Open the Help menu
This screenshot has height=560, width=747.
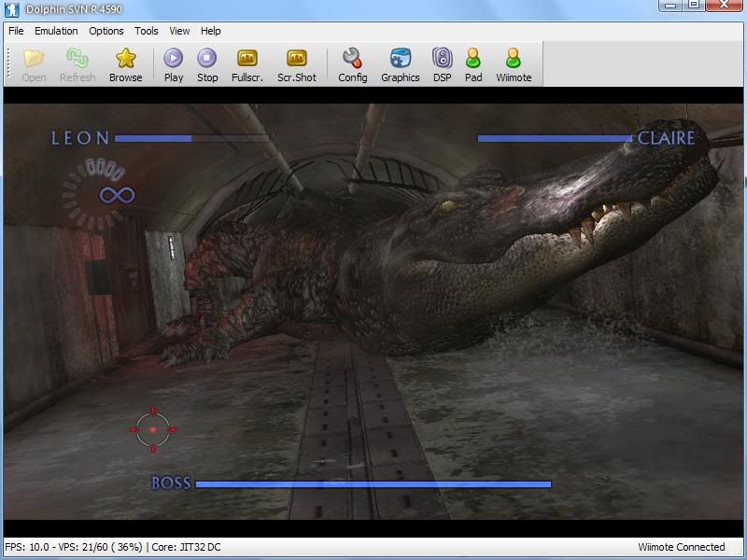tap(210, 31)
